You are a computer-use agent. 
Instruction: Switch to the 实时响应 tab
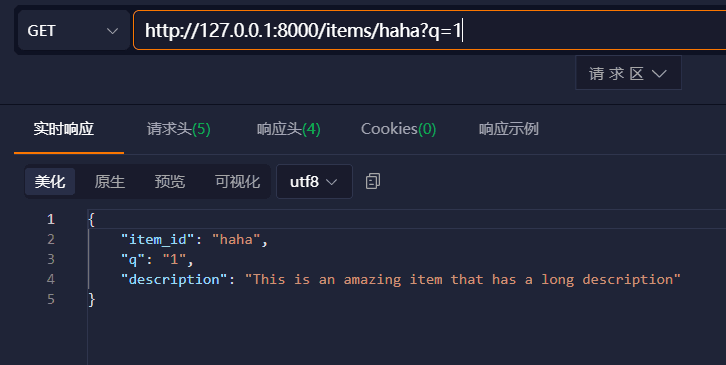(x=64, y=129)
